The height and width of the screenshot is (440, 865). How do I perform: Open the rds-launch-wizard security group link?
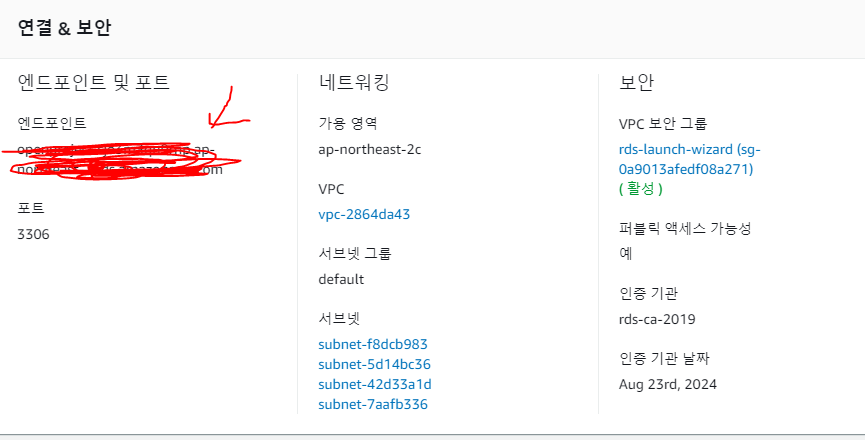pos(690,159)
